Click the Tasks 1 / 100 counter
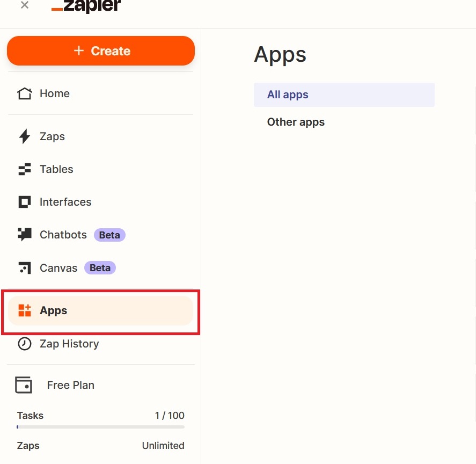 (169, 415)
